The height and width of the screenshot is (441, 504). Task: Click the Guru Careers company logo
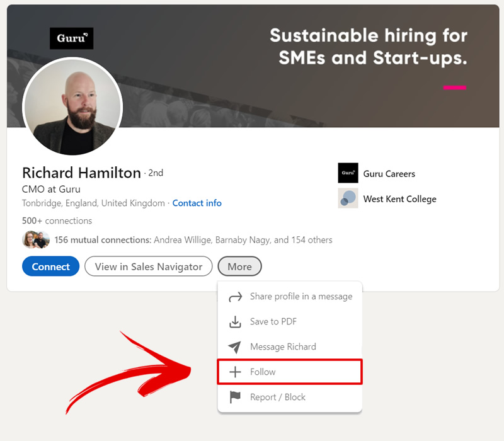[x=348, y=173]
